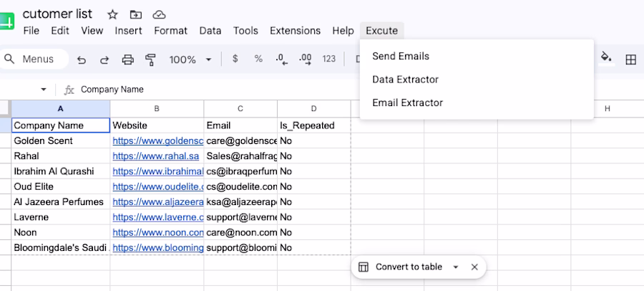Open the Extensions menu
The height and width of the screenshot is (291, 644).
295,31
